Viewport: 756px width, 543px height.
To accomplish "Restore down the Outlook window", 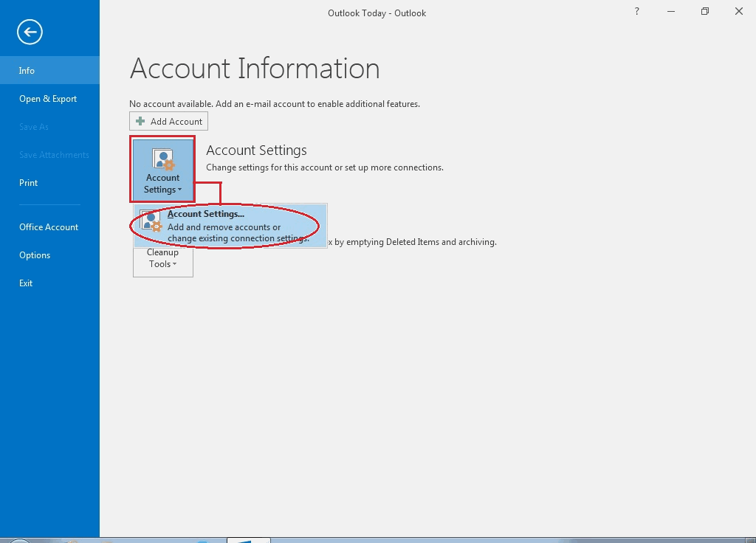I will click(705, 12).
